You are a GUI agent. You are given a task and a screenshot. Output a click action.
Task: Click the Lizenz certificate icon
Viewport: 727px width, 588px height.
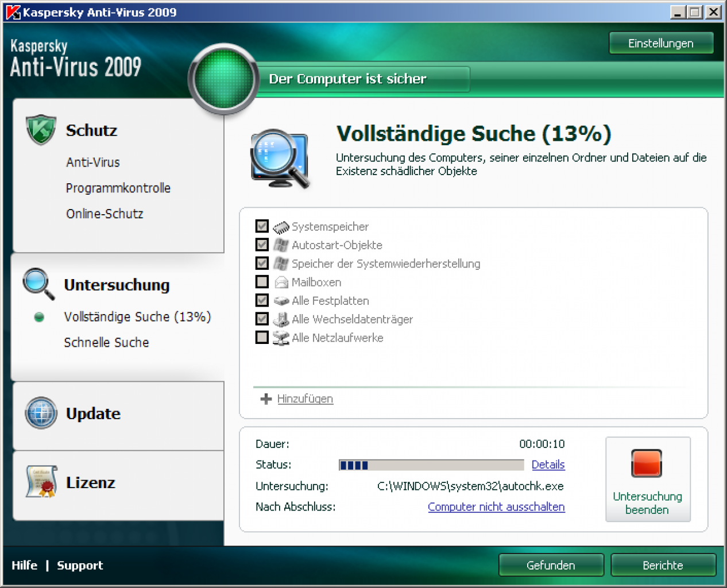coord(41,481)
